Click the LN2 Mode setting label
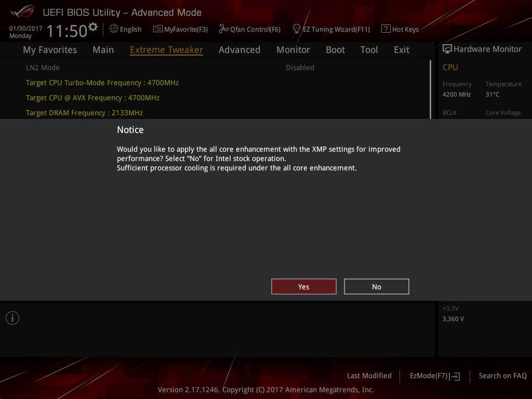 (43, 68)
